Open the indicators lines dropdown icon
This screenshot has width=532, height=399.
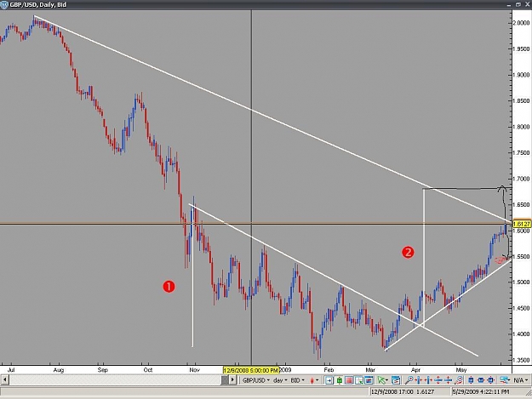505,380
